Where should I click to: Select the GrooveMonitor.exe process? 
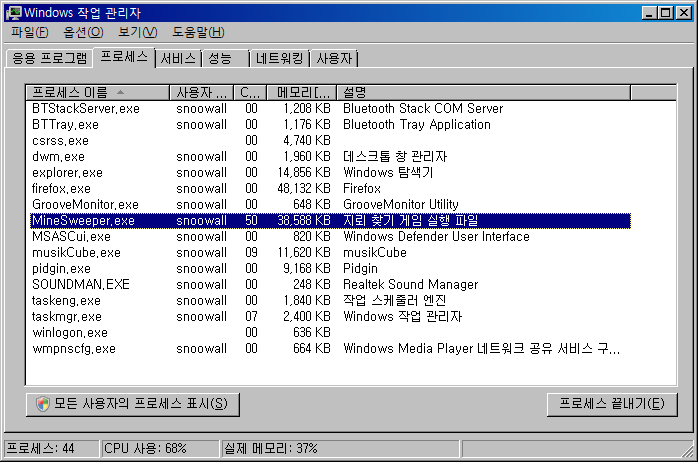pos(330,204)
